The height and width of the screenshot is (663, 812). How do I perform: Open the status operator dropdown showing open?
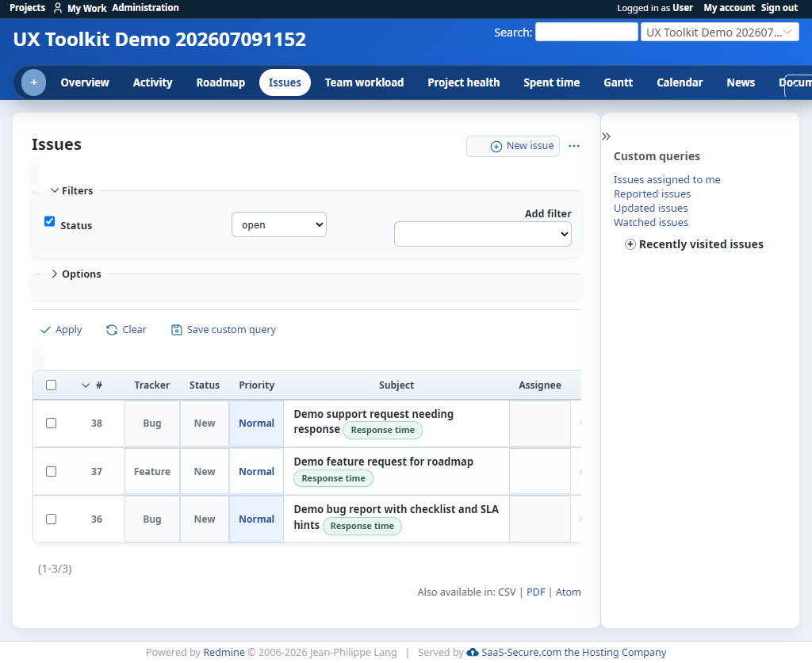[x=279, y=224]
